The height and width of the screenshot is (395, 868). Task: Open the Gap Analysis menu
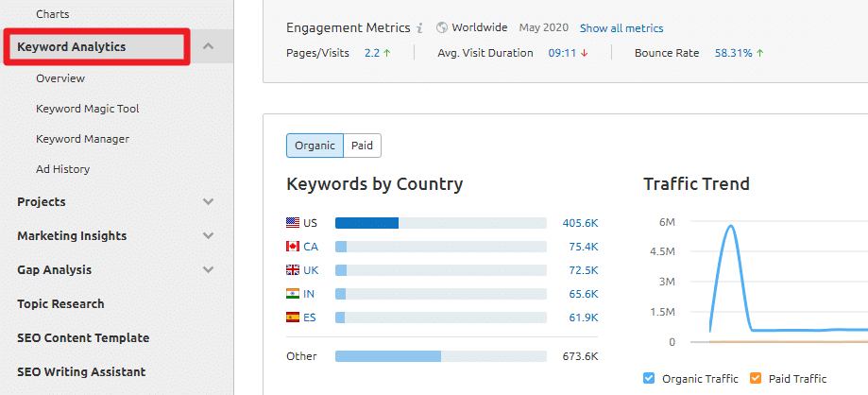pos(54,270)
